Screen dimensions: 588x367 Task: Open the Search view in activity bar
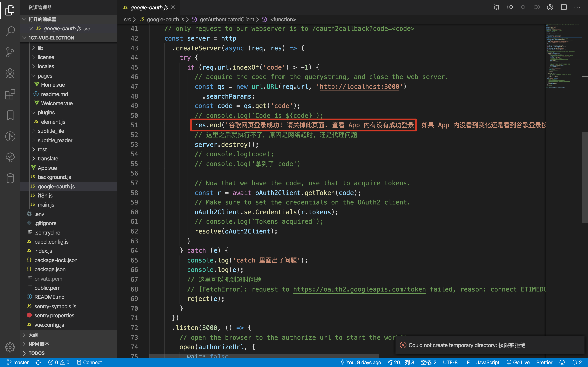point(10,31)
